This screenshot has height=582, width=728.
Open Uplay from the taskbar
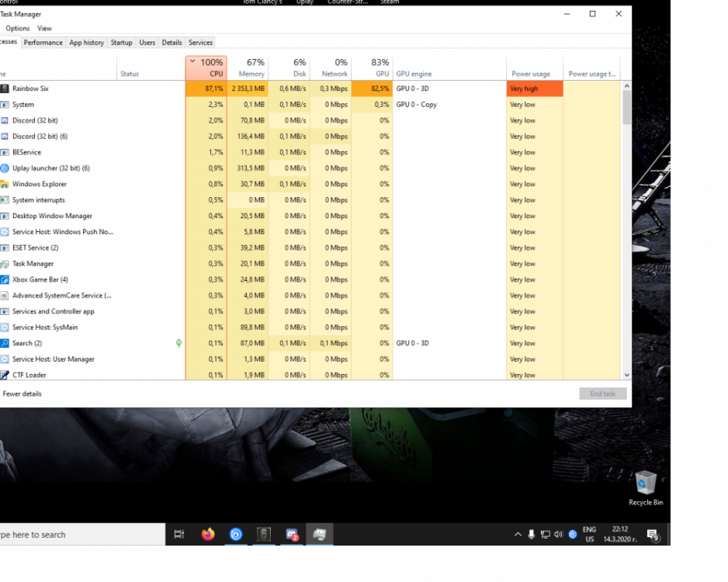(236, 534)
